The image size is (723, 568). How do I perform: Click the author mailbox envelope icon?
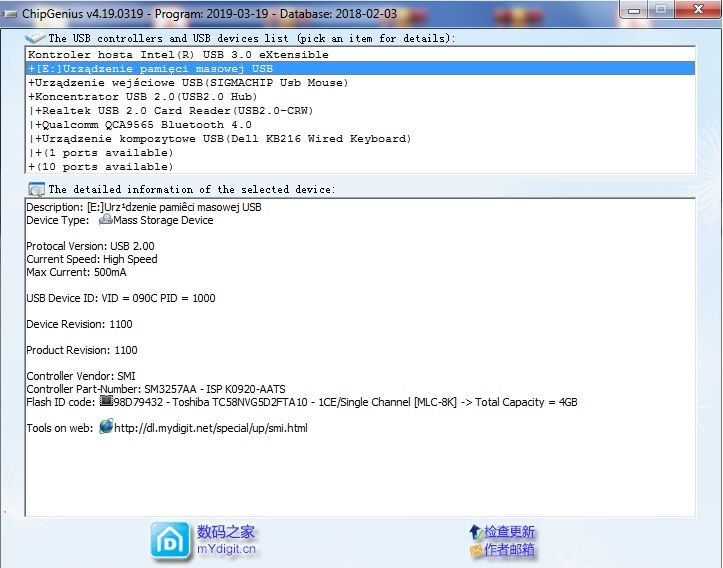pos(475,550)
